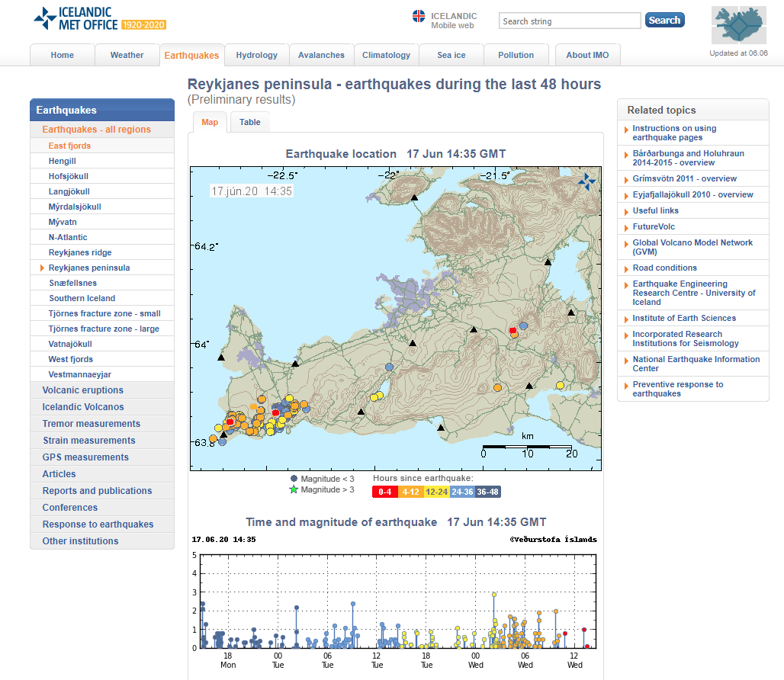Click the blue compass icon on map

click(x=586, y=181)
